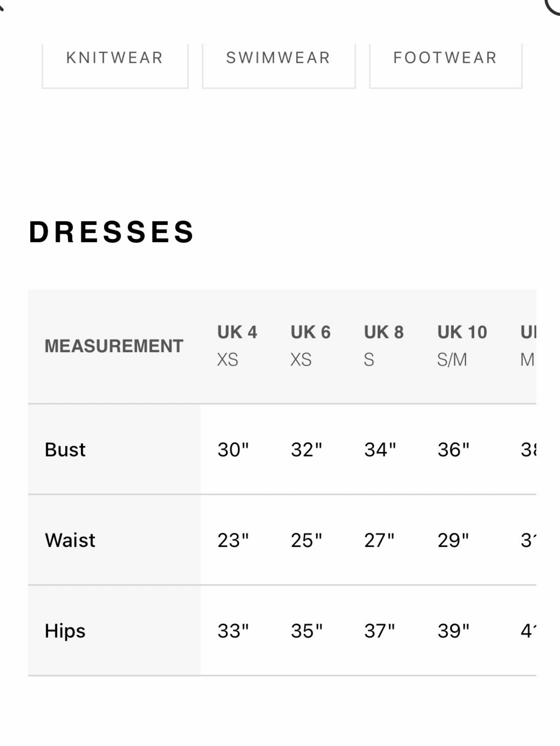This screenshot has height=746, width=560.
Task: Click the UK 10 S/M size header
Action: 462,346
